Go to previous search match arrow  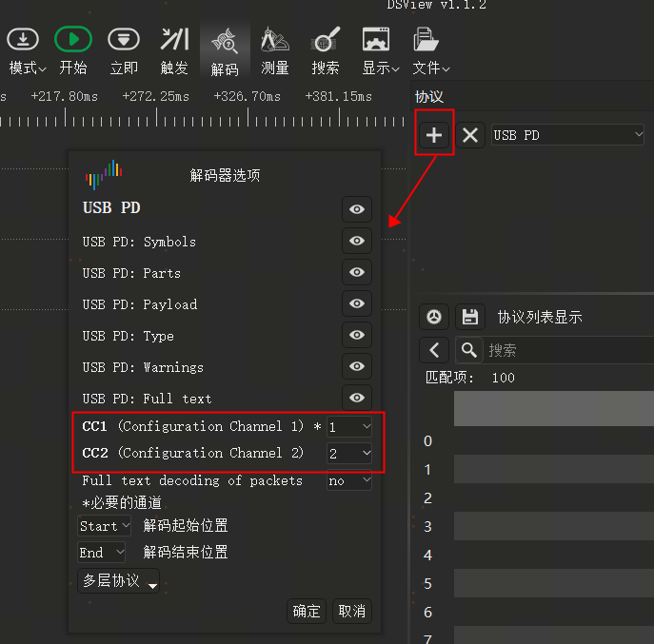[434, 350]
